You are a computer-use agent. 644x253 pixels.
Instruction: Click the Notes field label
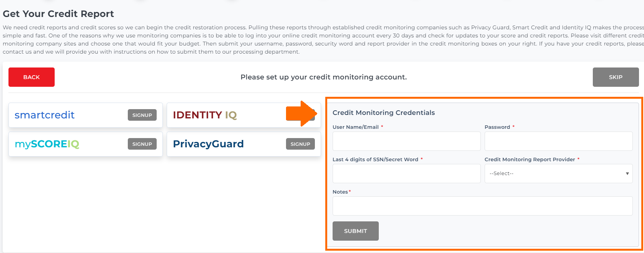pyautogui.click(x=340, y=192)
